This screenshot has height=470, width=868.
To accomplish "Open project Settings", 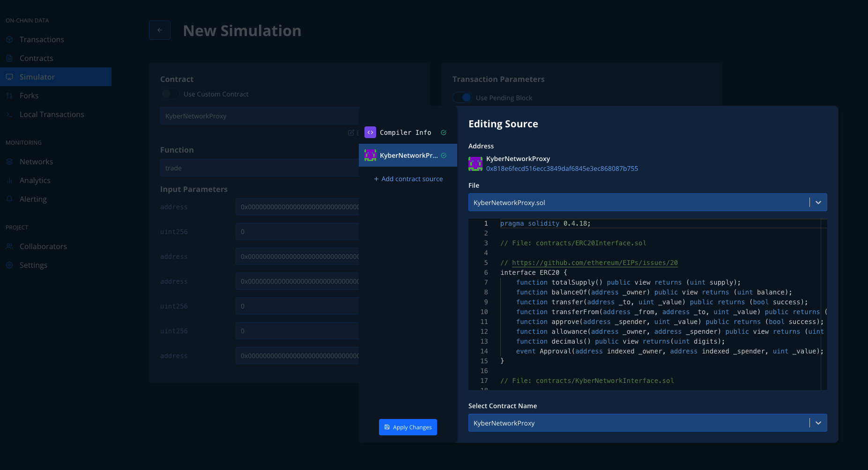I will pos(56,265).
